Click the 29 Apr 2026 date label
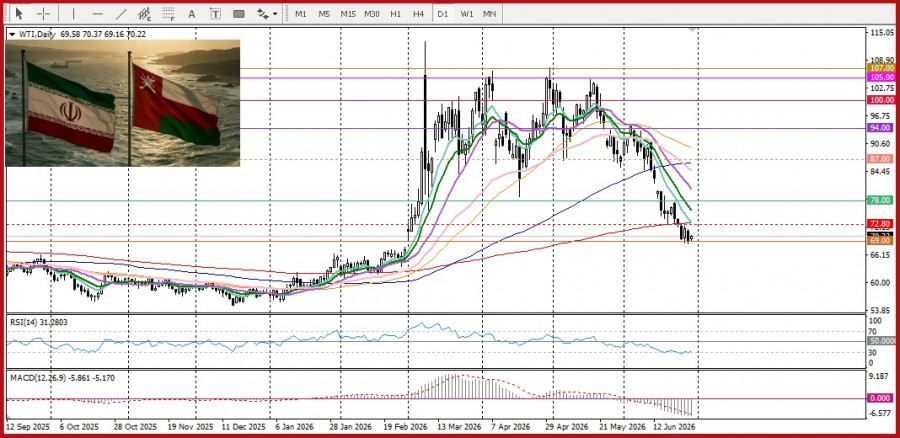The image size is (900, 438). coord(567,427)
